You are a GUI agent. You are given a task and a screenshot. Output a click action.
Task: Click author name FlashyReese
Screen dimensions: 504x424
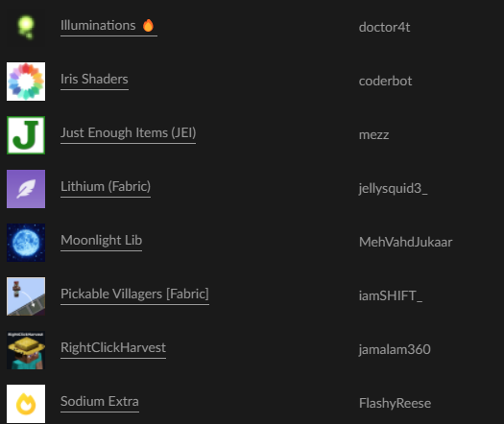pos(395,404)
